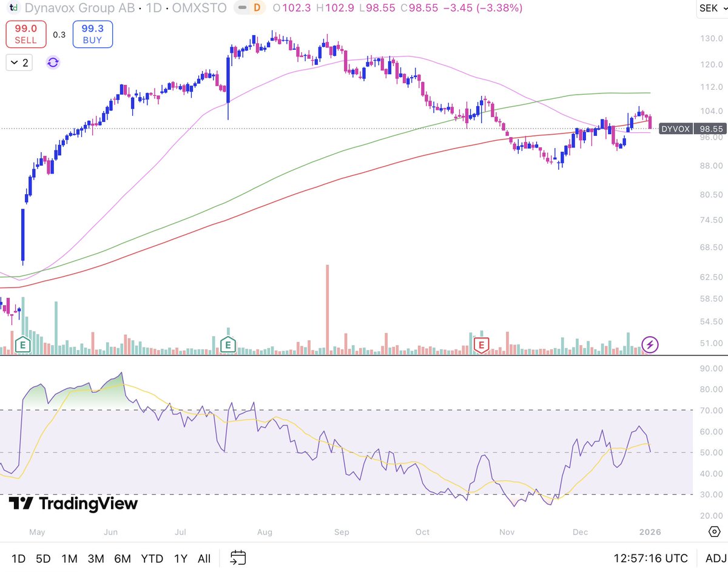Click the 0.3 spread value
This screenshot has width=728, height=572.
tap(59, 35)
